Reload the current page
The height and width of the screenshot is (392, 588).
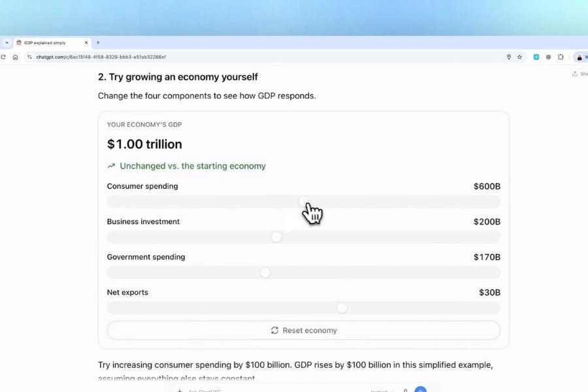pos(3,57)
